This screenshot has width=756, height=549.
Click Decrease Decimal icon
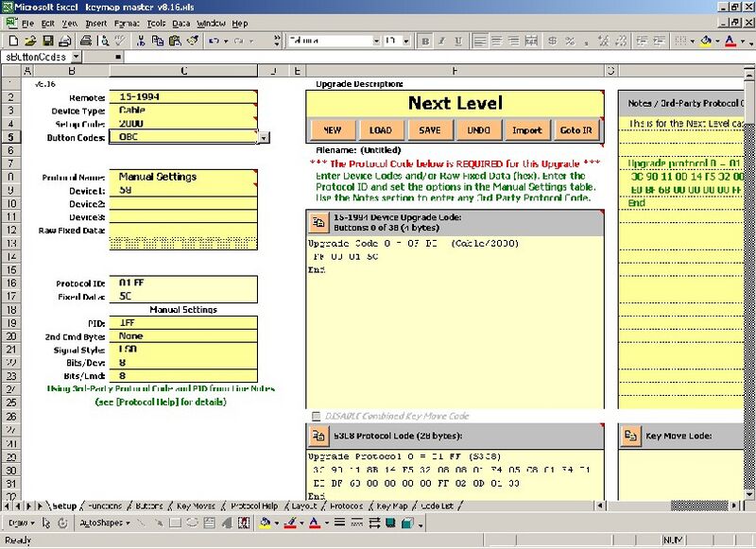(621, 41)
